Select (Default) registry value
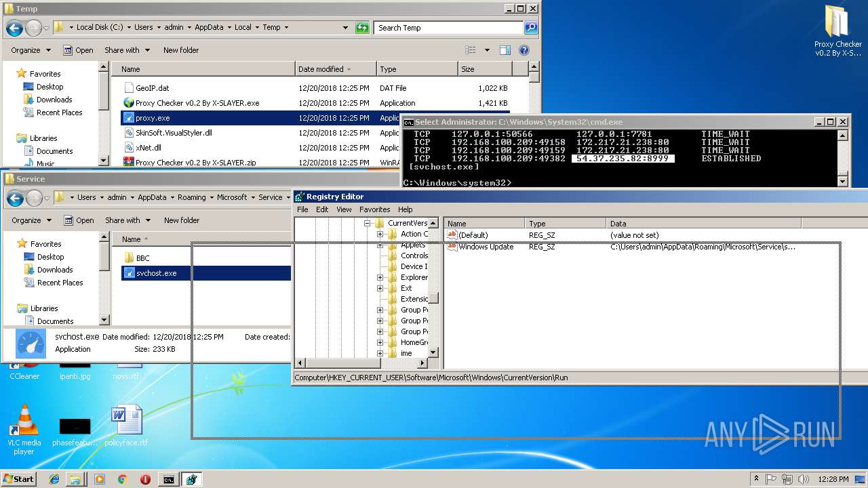The height and width of the screenshot is (488, 868). (x=473, y=235)
